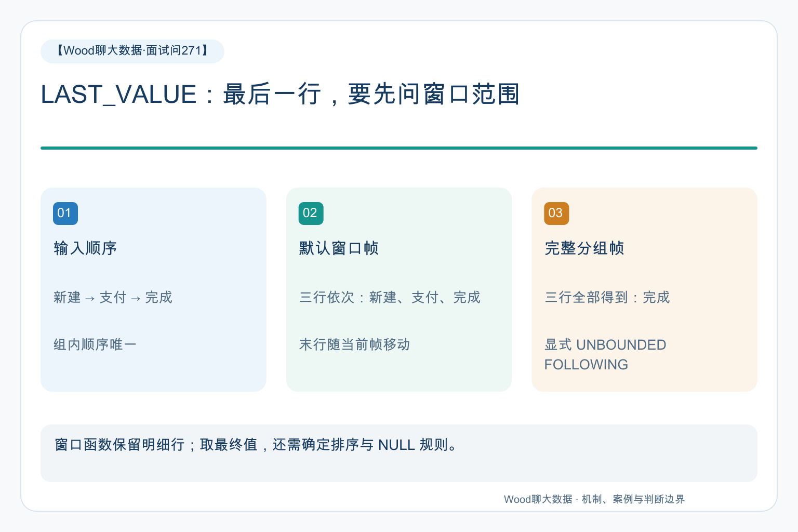Click the teal 02 number badge
This screenshot has width=798, height=532.
[311, 213]
